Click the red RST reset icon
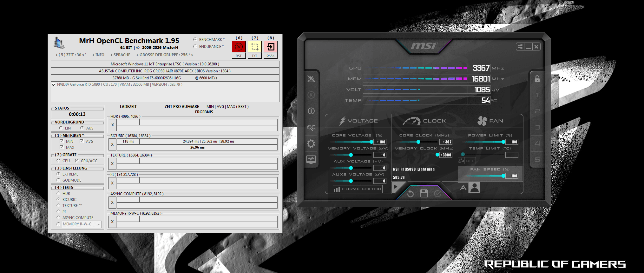644x273 pixels. 239,47
